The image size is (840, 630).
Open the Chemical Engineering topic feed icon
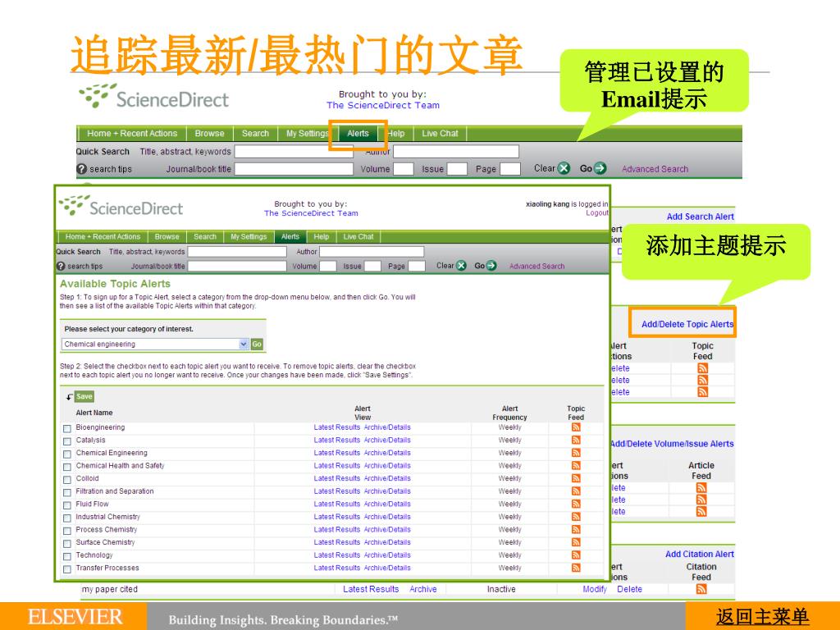point(576,453)
